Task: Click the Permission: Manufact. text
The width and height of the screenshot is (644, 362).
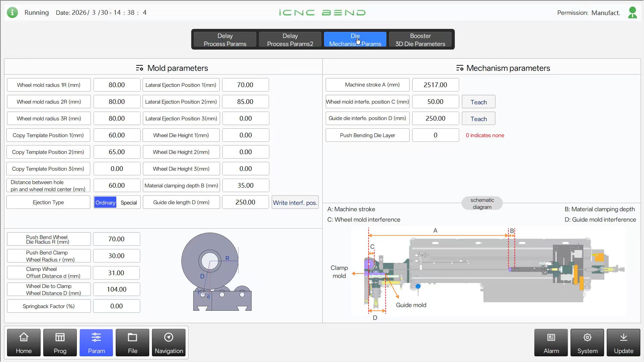Action: tap(589, 13)
